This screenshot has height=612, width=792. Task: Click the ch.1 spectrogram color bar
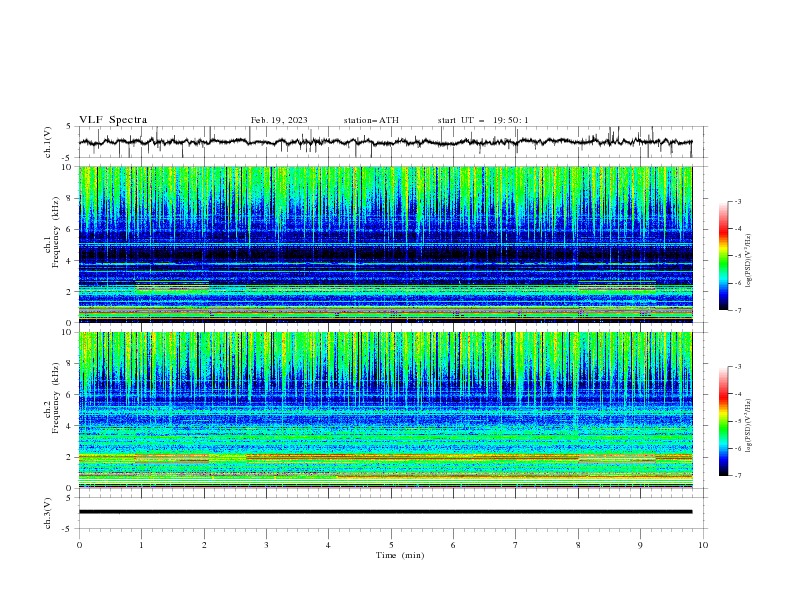pos(723,256)
